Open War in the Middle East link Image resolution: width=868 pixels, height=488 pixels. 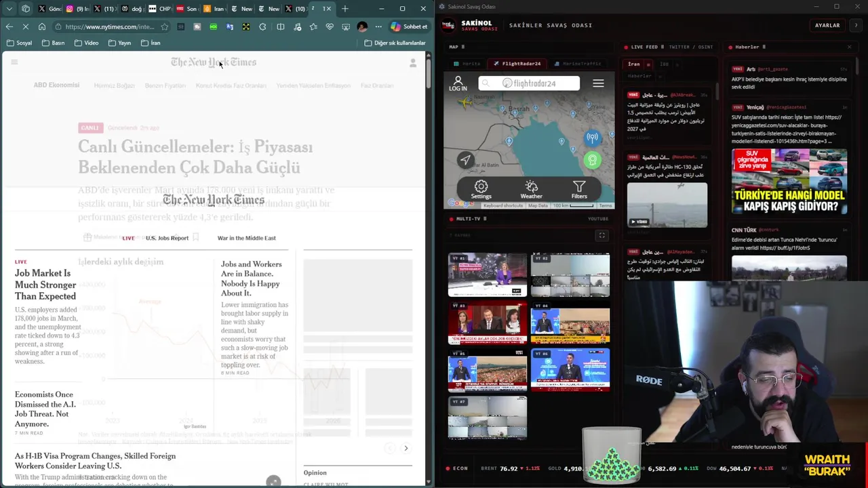click(246, 238)
